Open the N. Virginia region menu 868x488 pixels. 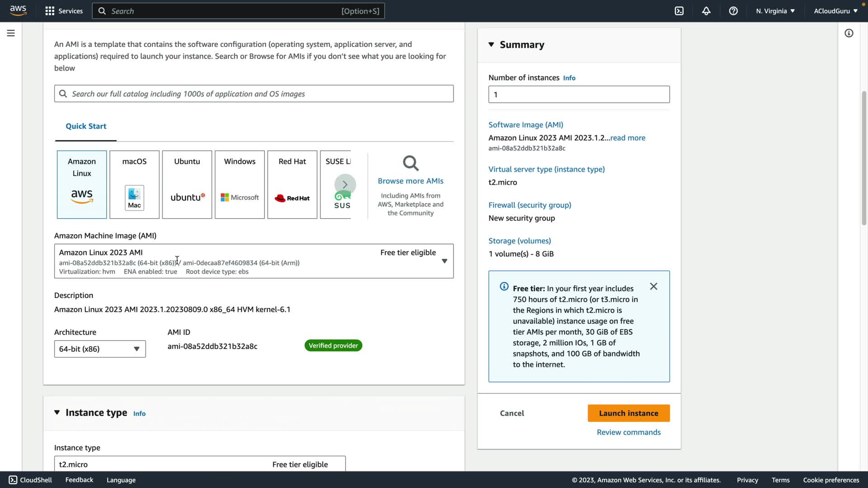tap(775, 11)
